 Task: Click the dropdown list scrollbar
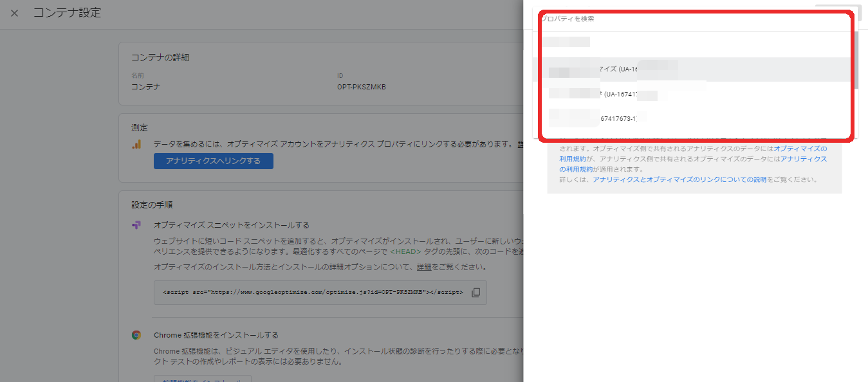pos(855,61)
